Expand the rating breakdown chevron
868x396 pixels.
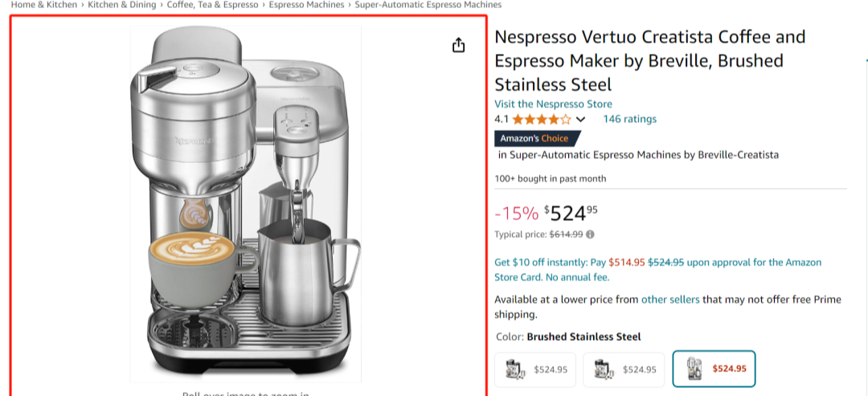coord(581,120)
